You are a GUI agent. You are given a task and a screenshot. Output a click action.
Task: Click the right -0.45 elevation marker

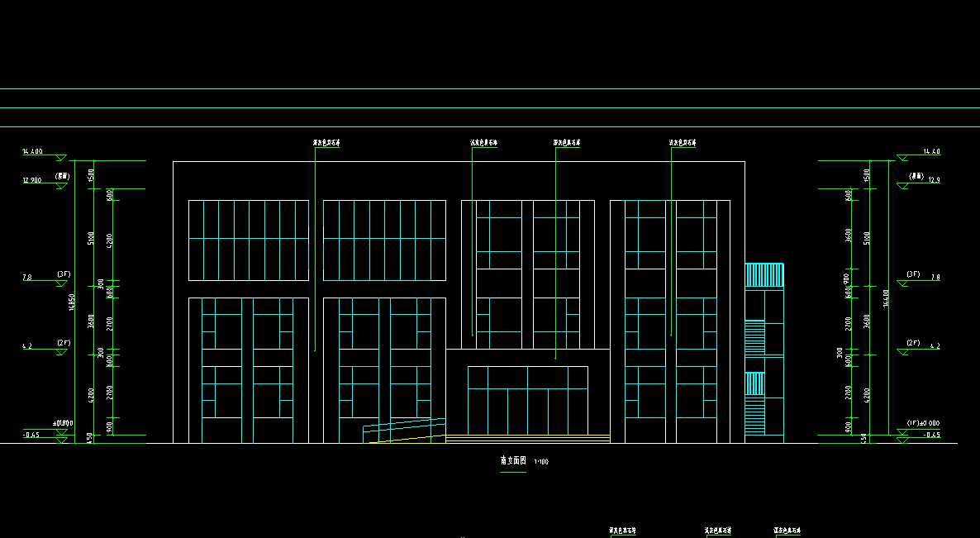click(931, 435)
